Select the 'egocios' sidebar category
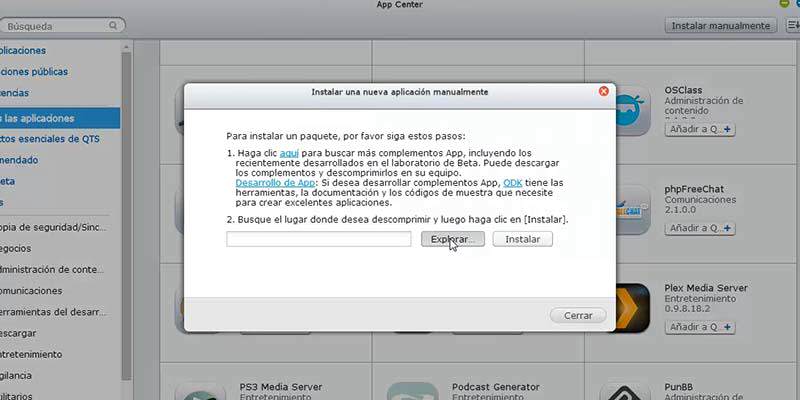Image resolution: width=800 pixels, height=400 pixels. coord(16,248)
